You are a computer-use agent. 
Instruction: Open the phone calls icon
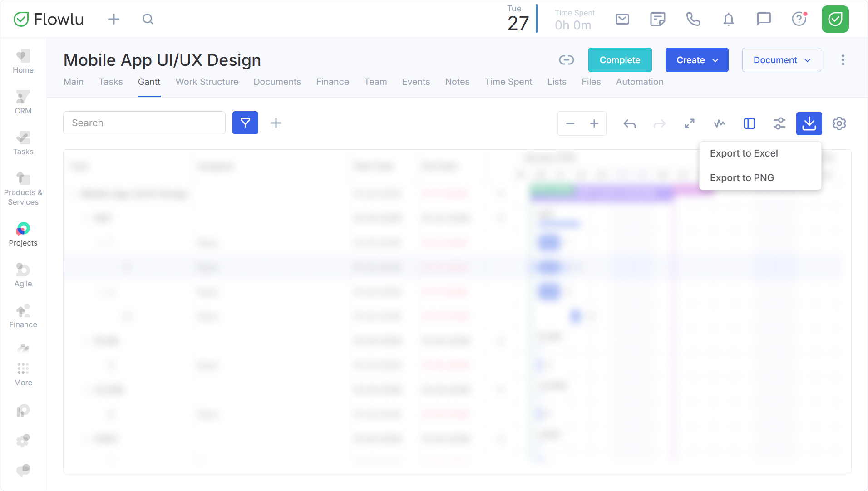click(693, 19)
